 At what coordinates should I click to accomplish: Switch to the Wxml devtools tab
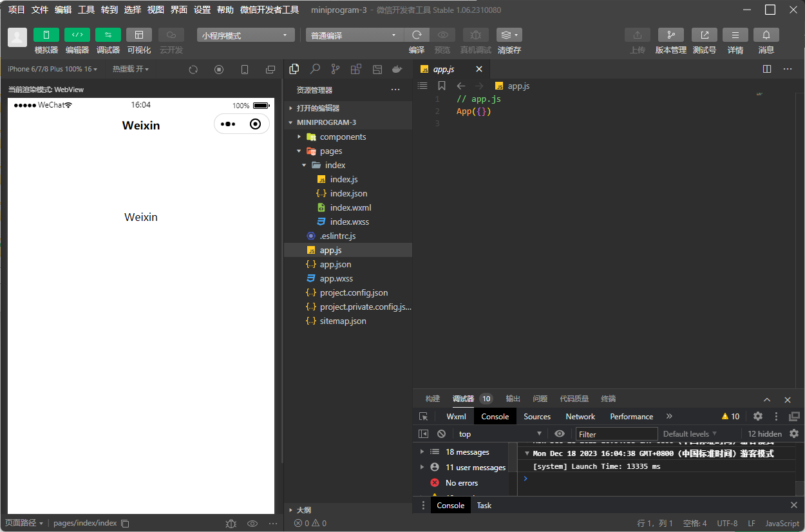(456, 416)
